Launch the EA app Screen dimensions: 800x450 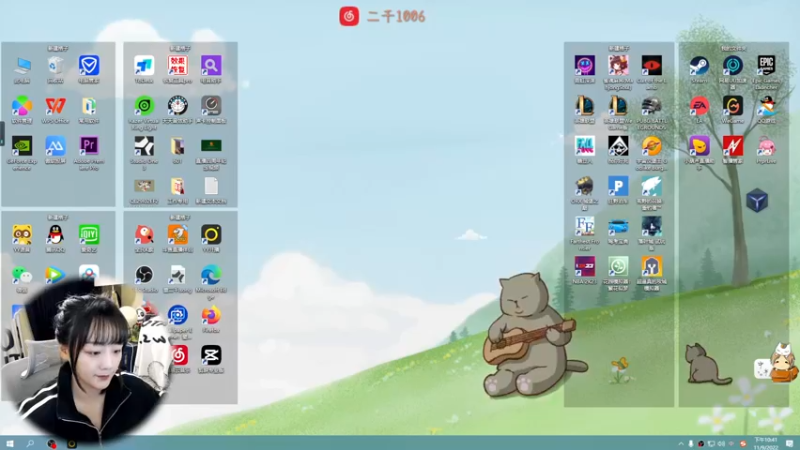[x=699, y=106]
